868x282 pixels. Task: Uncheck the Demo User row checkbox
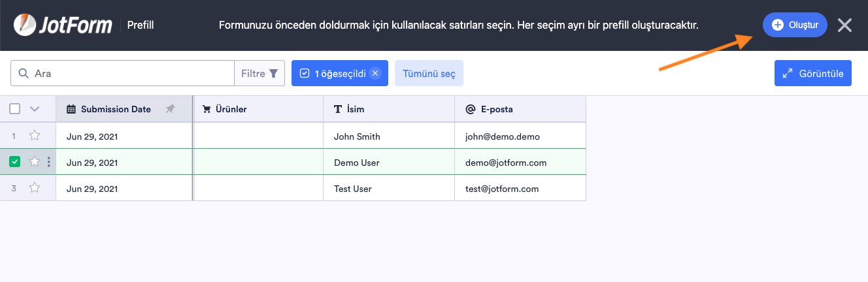tap(15, 162)
